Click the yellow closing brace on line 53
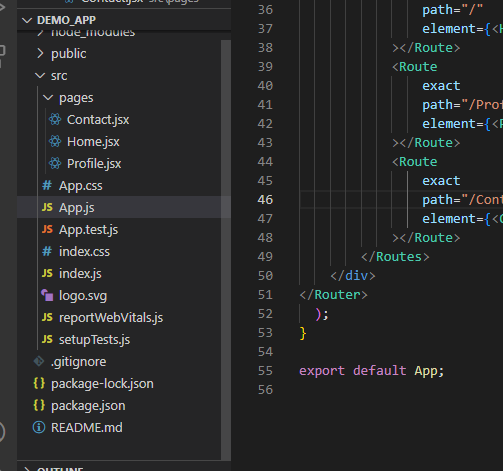The height and width of the screenshot is (471, 503). pyautogui.click(x=303, y=333)
